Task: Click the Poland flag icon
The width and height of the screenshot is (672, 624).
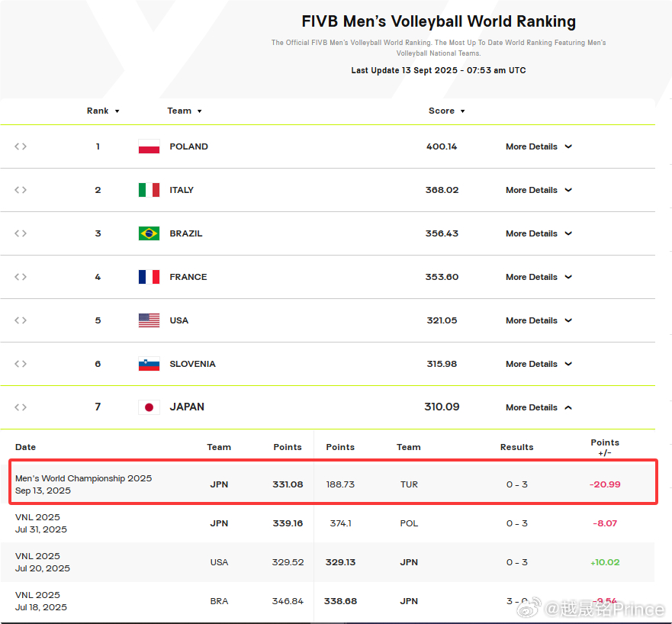Action: coord(149,146)
